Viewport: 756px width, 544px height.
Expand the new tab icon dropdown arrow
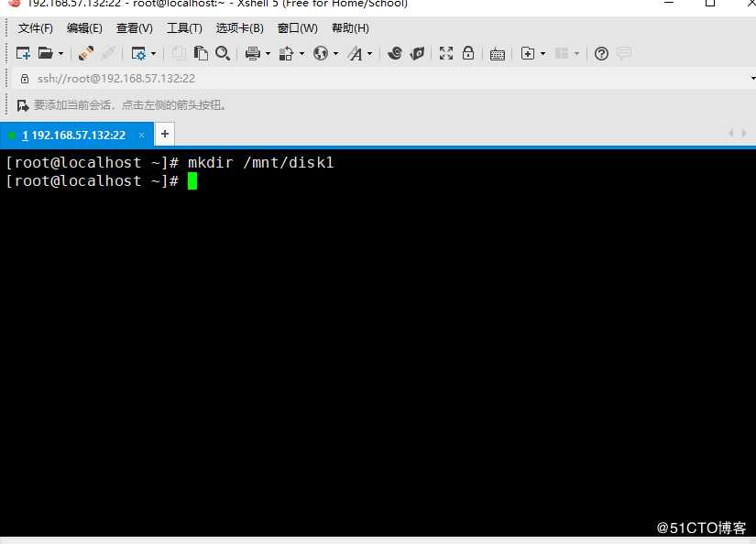tap(543, 53)
